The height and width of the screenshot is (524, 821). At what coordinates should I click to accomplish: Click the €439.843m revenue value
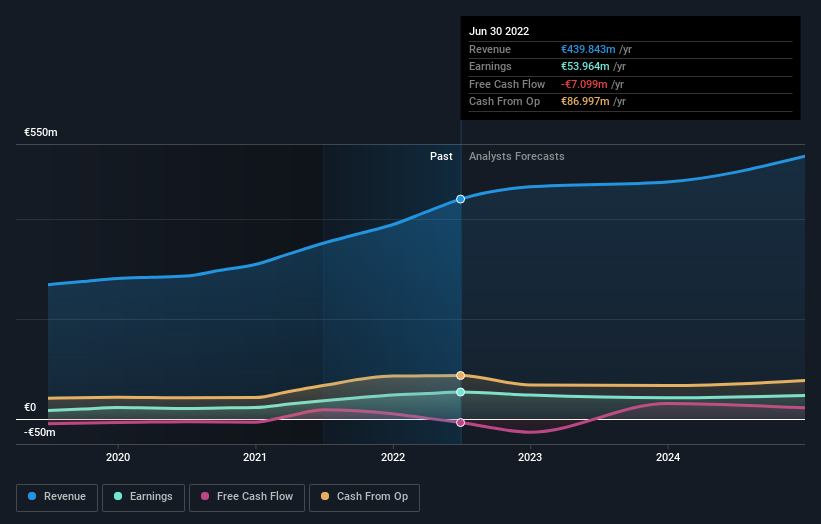pyautogui.click(x=588, y=49)
